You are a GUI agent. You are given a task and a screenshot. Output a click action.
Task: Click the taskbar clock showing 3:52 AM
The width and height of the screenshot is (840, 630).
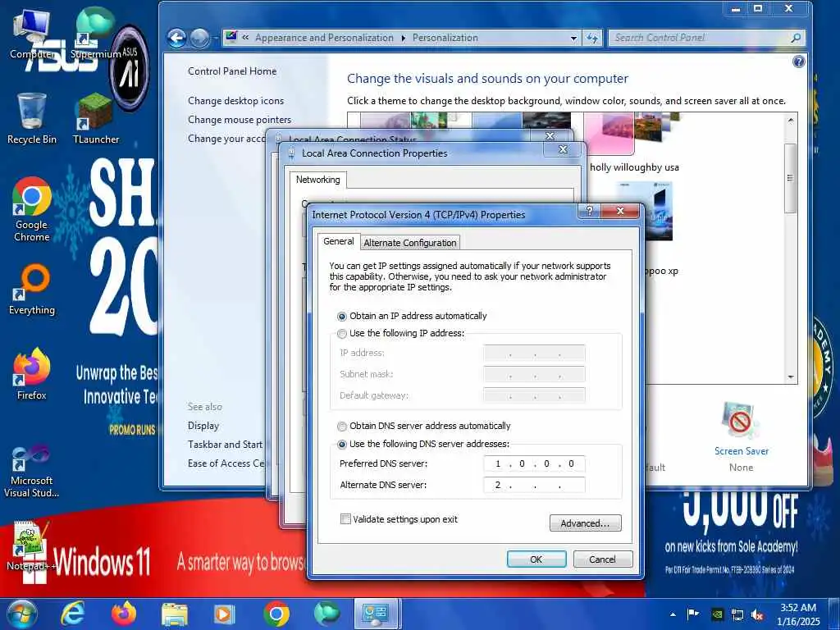coord(798,614)
